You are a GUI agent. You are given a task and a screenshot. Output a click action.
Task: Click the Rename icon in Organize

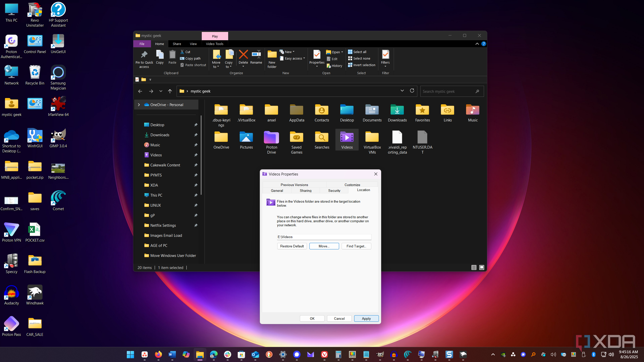[256, 54]
